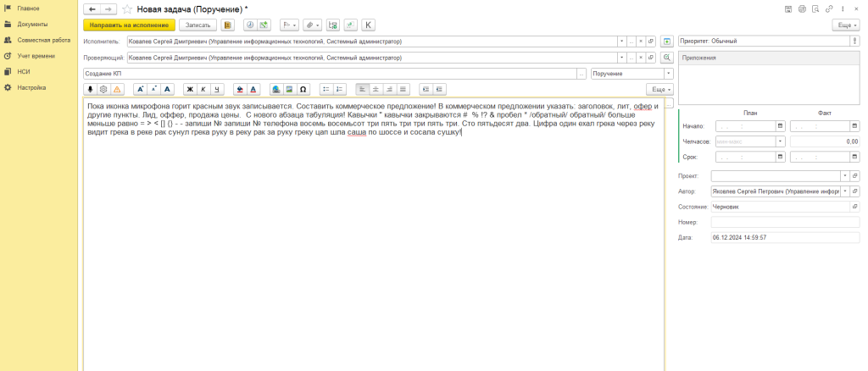This screenshot has width=868, height=371.
Task: Open the Проект dropdown list
Action: click(x=844, y=175)
